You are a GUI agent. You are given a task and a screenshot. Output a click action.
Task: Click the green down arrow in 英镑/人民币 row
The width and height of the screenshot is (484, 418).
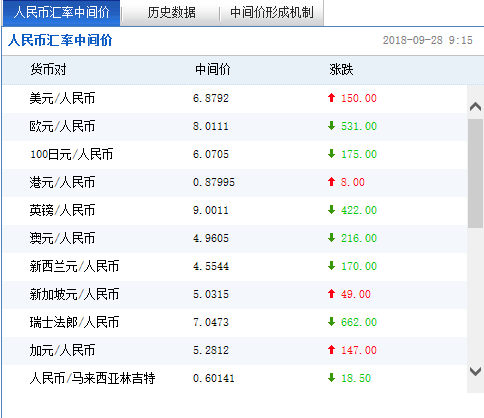(331, 210)
